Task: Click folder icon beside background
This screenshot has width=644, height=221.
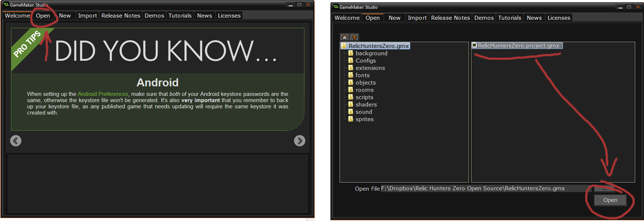Action: coord(351,53)
